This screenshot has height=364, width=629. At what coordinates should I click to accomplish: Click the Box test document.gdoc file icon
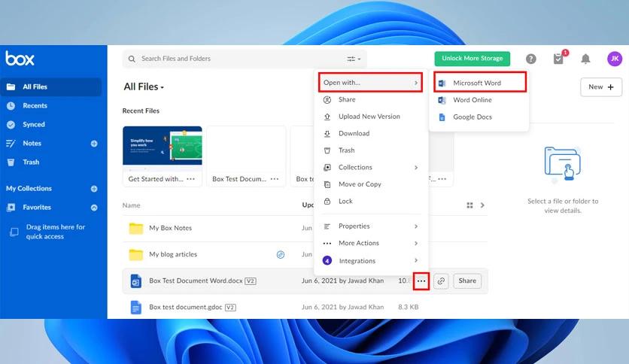coord(136,308)
